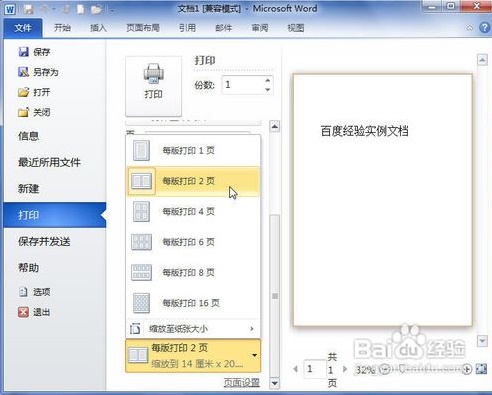Open the Page Layout ribbon tab
492x395 pixels.
click(x=143, y=28)
